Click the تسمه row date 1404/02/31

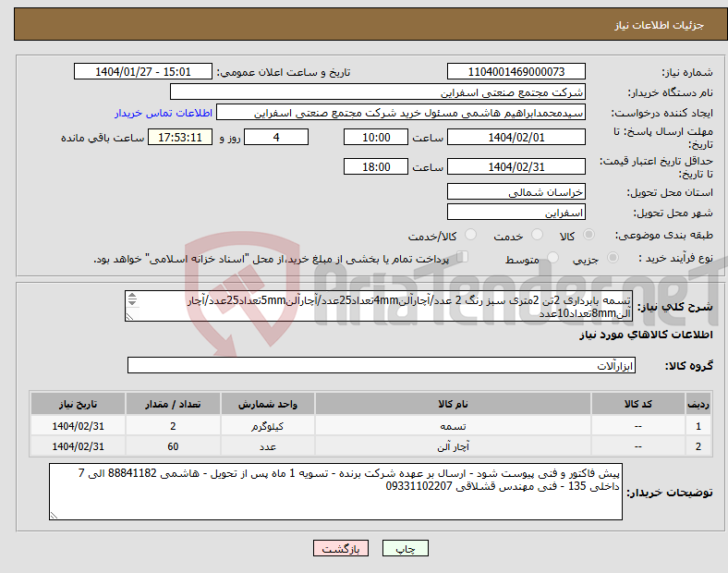(78, 426)
